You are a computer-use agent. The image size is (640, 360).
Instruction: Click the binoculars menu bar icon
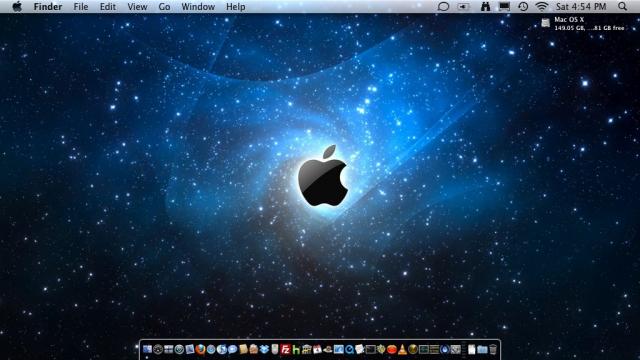pyautogui.click(x=485, y=7)
